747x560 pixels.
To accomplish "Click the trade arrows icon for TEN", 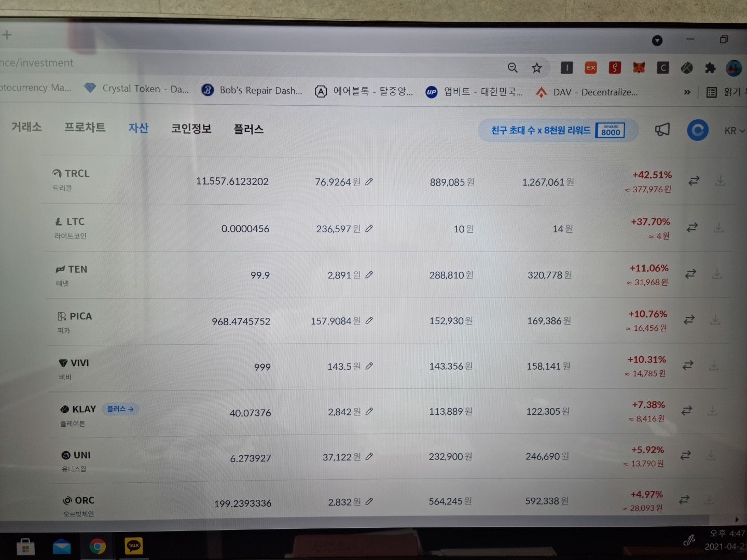I will coord(690,274).
